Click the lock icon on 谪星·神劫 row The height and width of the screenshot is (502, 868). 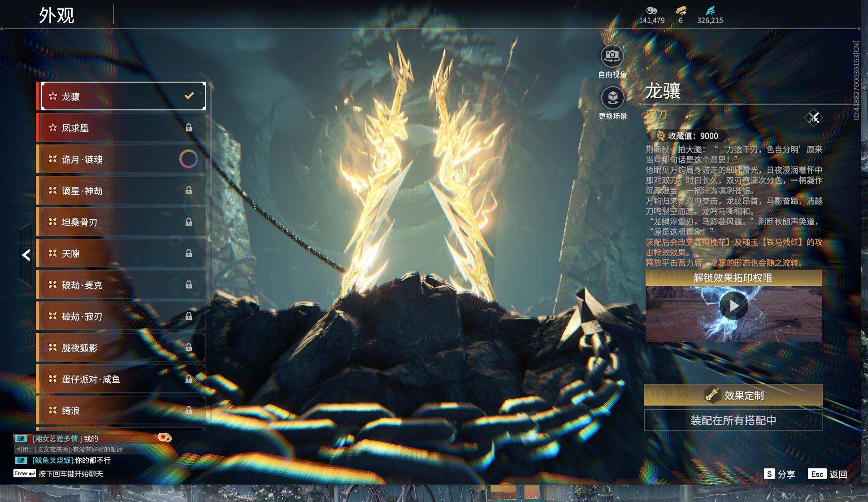coord(189,191)
